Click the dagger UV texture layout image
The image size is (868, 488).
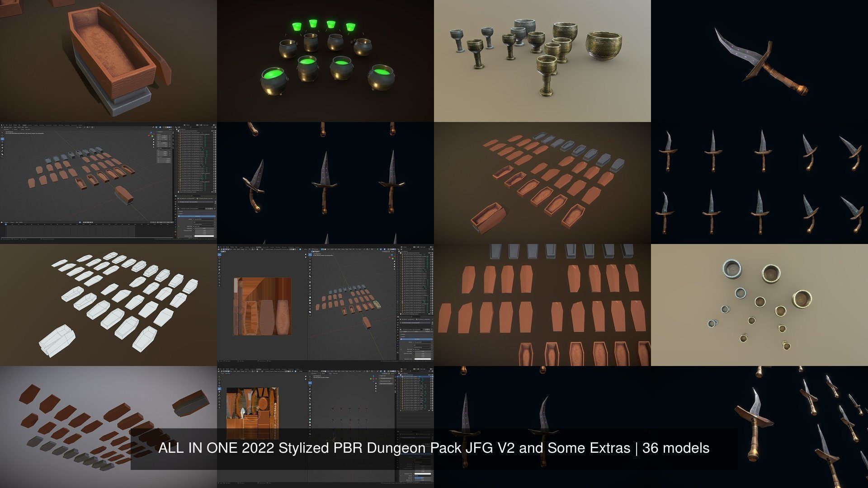click(x=252, y=407)
